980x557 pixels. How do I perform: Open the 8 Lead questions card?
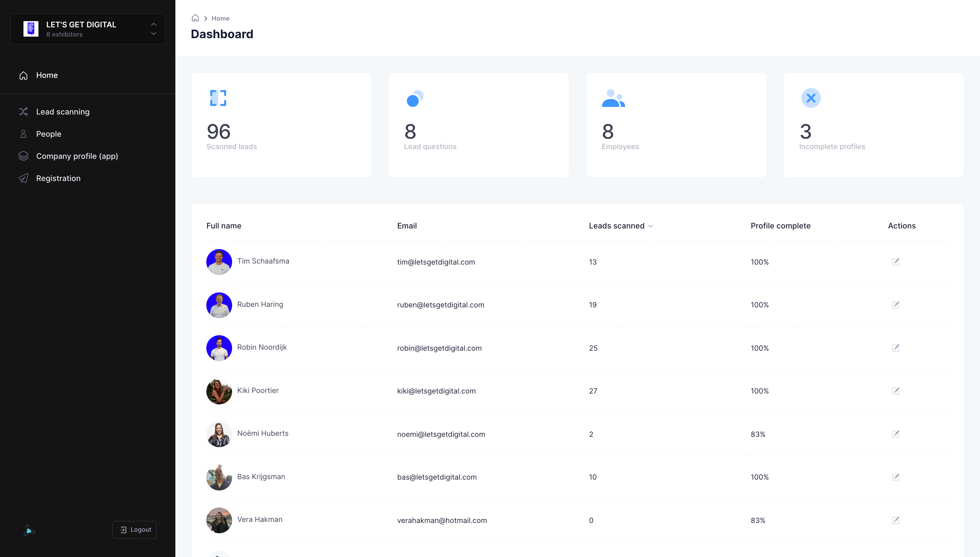[479, 125]
